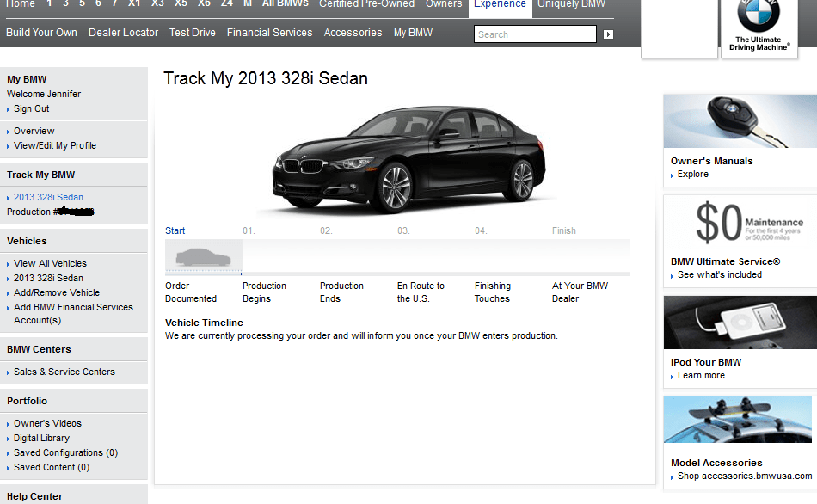The width and height of the screenshot is (817, 504).
Task: Switch to the Experience tab
Action: [x=500, y=4]
